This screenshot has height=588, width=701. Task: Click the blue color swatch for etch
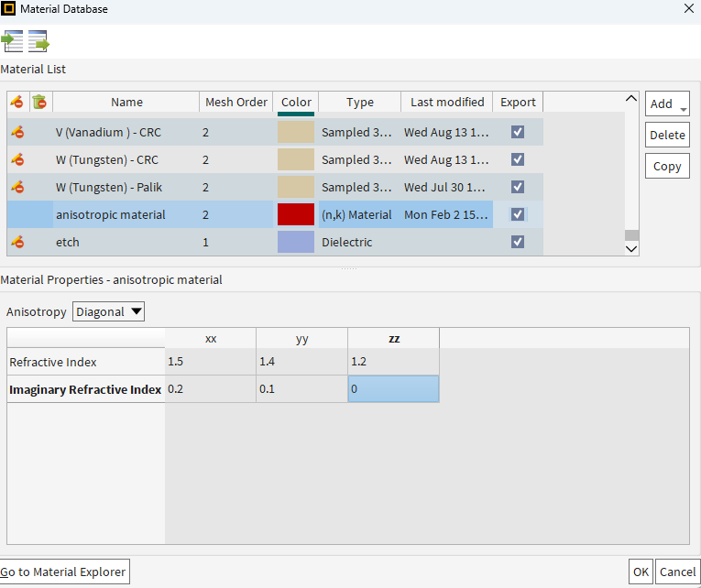click(x=296, y=242)
